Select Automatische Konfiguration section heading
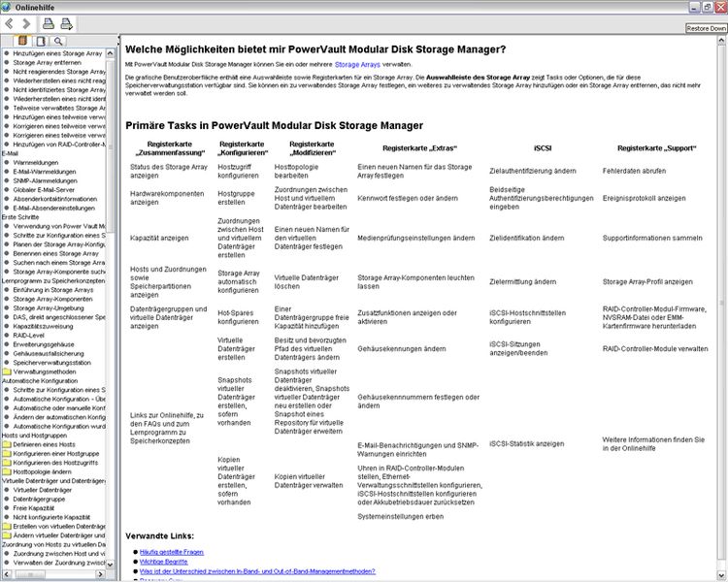 pyautogui.click(x=40, y=381)
